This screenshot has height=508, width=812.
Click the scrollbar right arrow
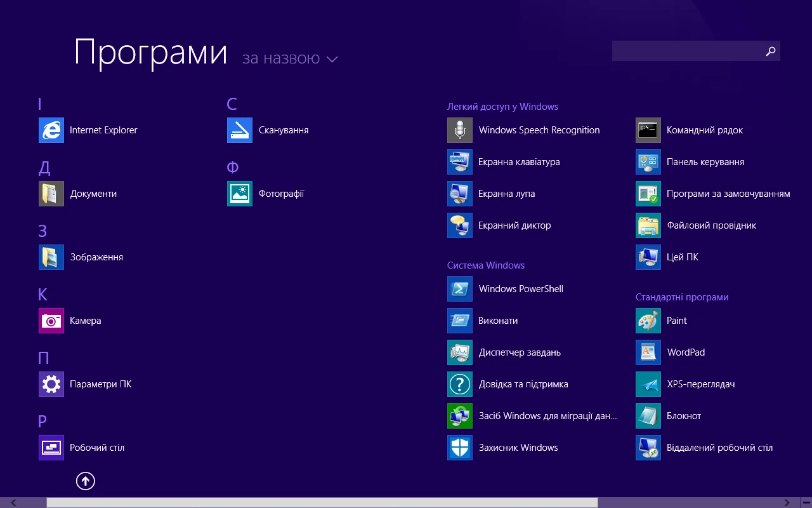pyautogui.click(x=787, y=503)
